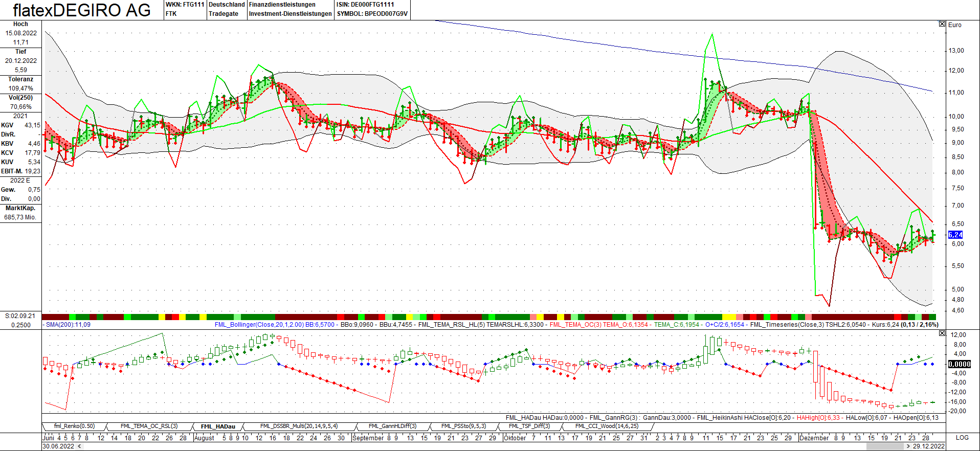The height and width of the screenshot is (451, 980).
Task: Click the FML_Timeseries(Close,3) legend entry
Action: (787, 325)
